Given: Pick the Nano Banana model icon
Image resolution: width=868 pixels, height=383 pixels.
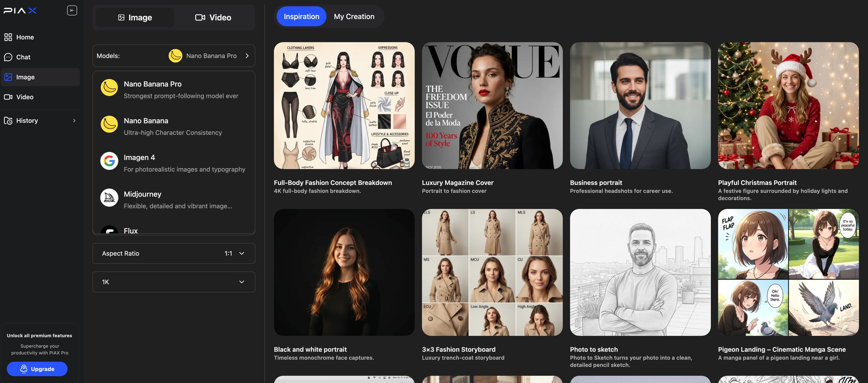Looking at the screenshot, I should (109, 124).
